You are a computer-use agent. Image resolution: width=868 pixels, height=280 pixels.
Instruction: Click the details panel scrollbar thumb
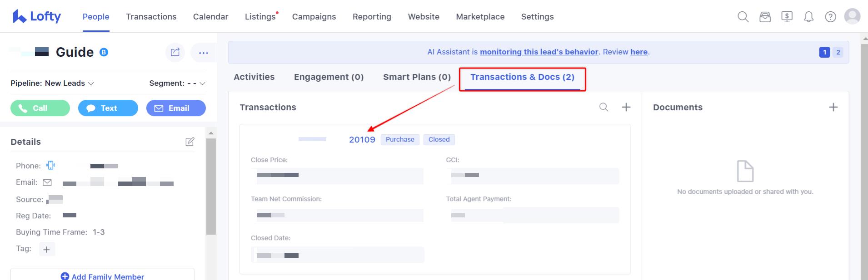click(211, 186)
